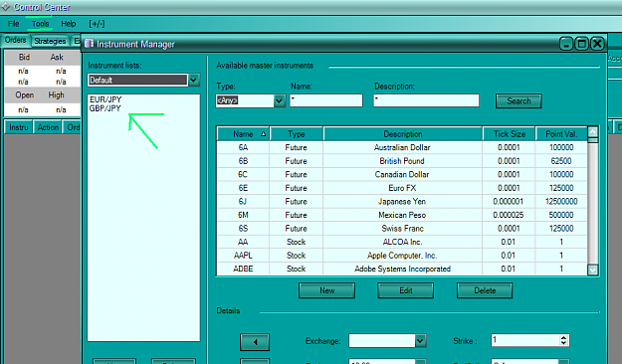The width and height of the screenshot is (622, 364).
Task: Click the Instru column header in Orders grid
Action: tap(19, 127)
